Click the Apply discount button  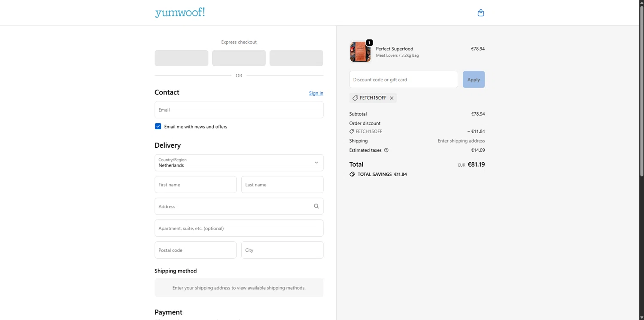point(474,79)
